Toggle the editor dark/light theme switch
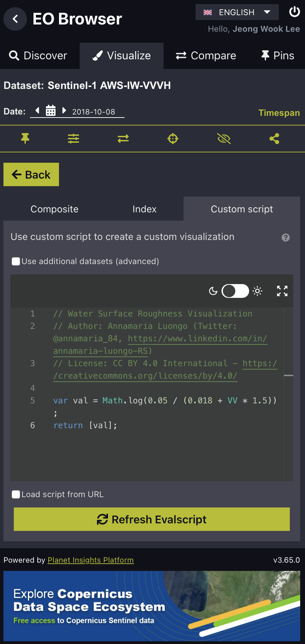The height and width of the screenshot is (644, 305). tap(235, 291)
